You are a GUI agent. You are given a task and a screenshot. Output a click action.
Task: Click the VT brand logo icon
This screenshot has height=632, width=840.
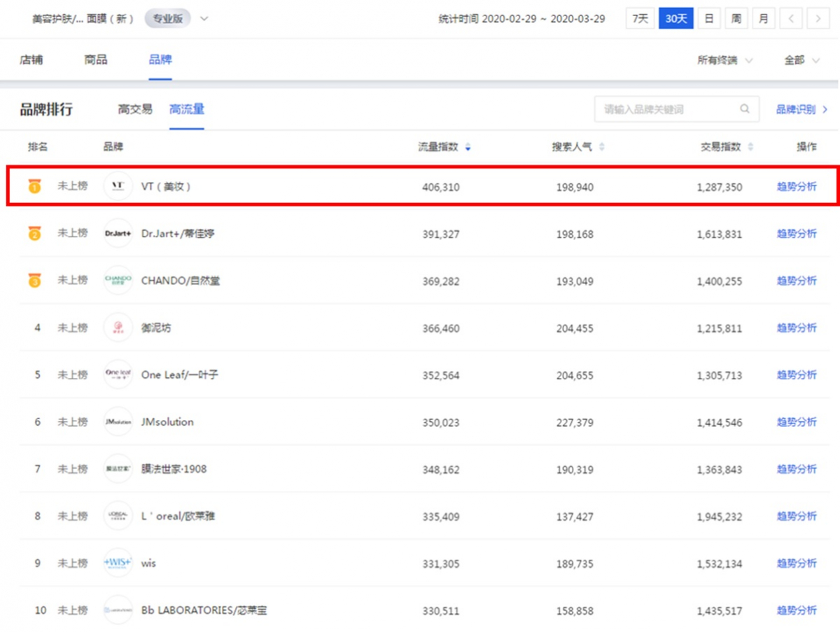(118, 186)
